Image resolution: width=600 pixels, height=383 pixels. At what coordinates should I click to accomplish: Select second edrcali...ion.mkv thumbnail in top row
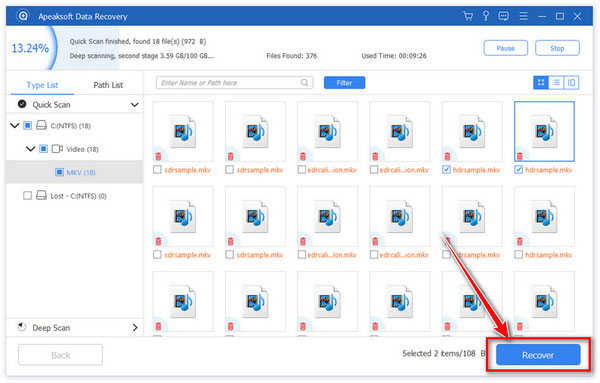399,131
